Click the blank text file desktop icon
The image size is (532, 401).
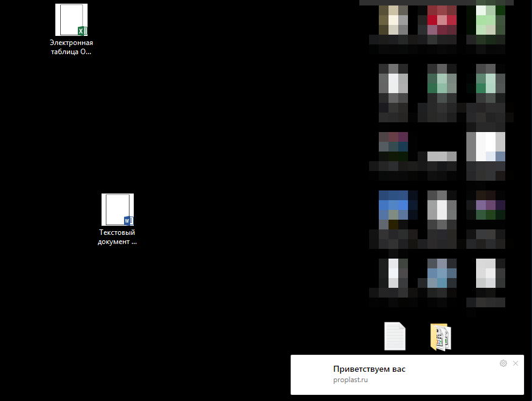click(x=395, y=336)
